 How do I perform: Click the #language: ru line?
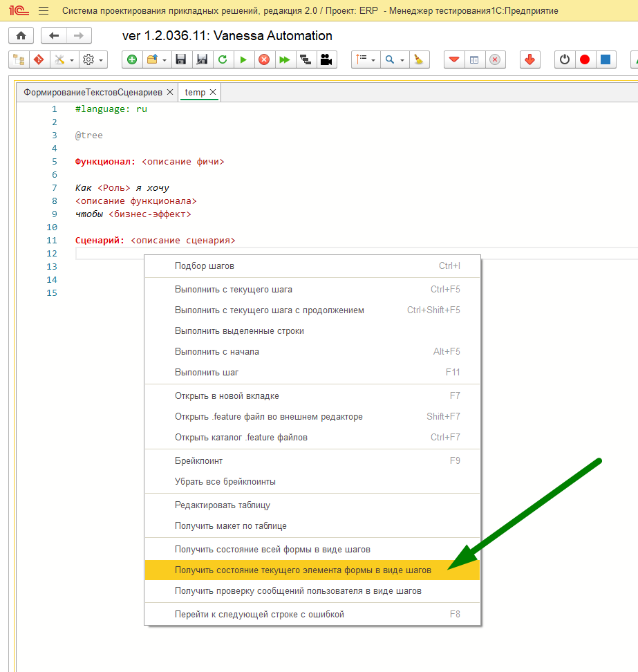click(111, 109)
